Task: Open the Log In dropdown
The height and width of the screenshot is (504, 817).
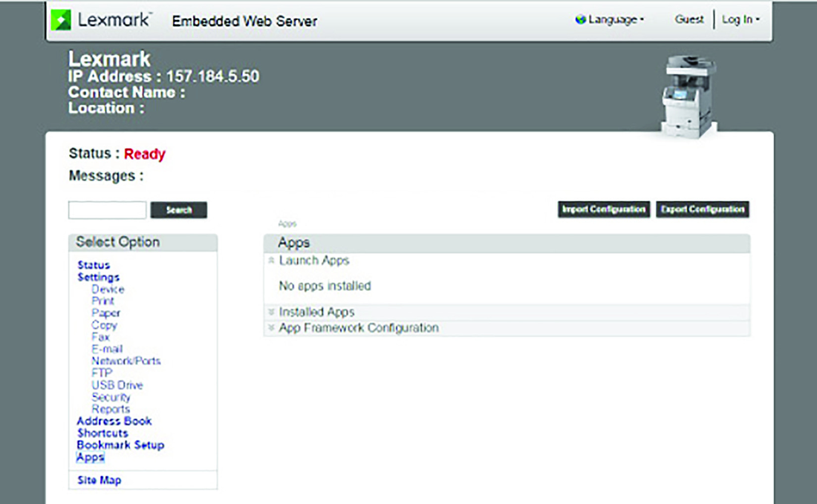Action: tap(740, 20)
